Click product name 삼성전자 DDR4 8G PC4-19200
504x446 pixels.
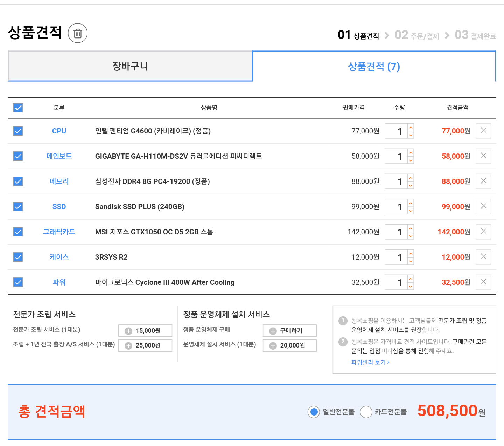coord(153,181)
